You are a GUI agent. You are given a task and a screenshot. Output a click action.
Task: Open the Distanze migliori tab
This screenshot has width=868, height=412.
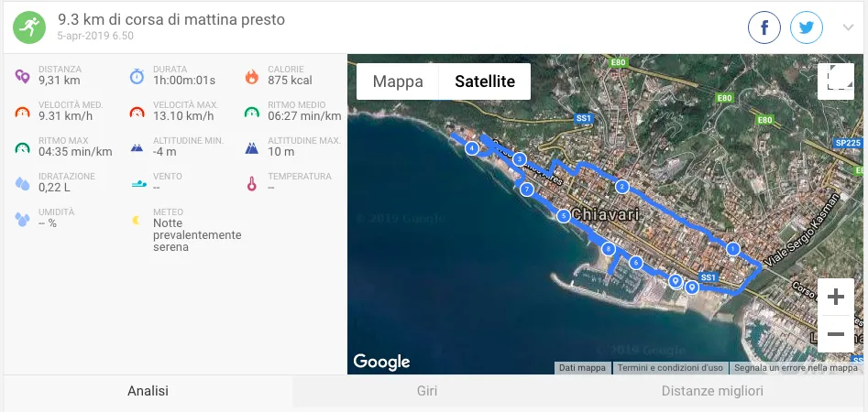712,391
